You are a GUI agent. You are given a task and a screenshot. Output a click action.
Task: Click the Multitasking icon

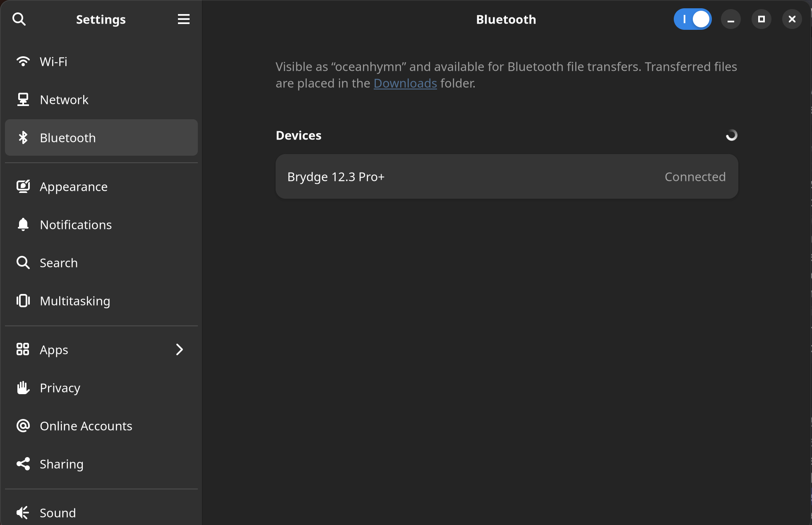(x=23, y=301)
